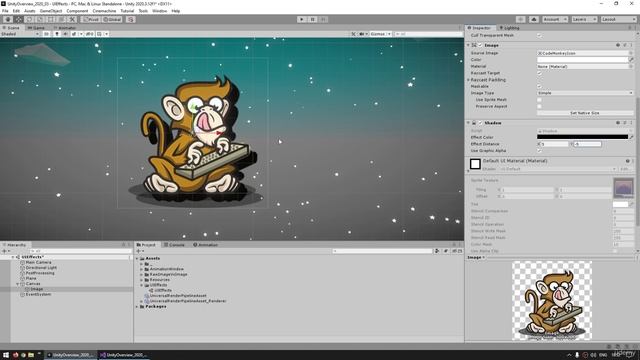Image resolution: width=640 pixels, height=360 pixels.
Task: Open the Layers dropdown
Action: click(584, 19)
